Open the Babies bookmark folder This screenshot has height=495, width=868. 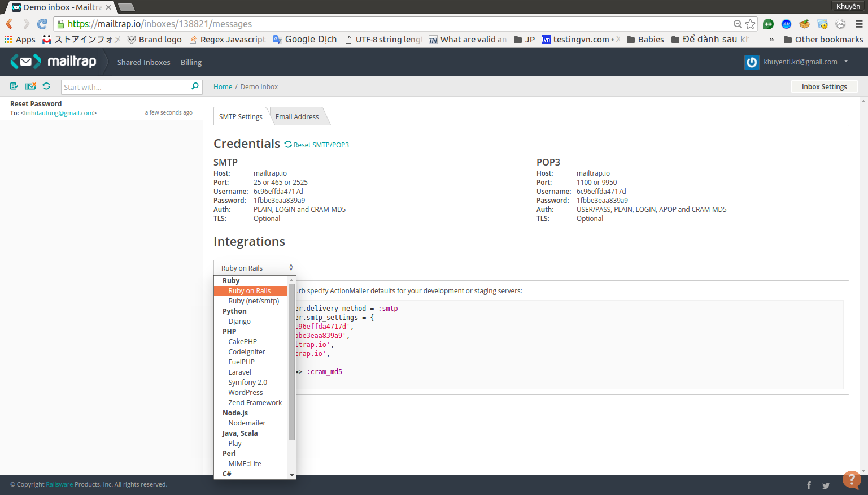[x=645, y=40]
